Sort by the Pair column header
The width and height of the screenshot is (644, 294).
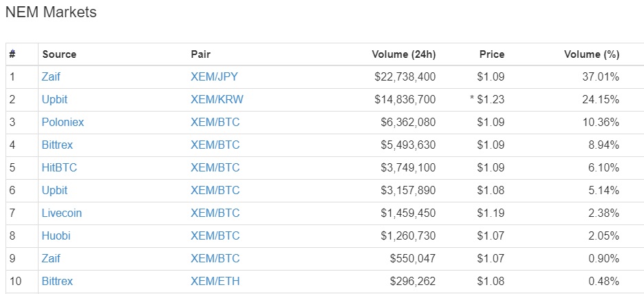pyautogui.click(x=200, y=54)
